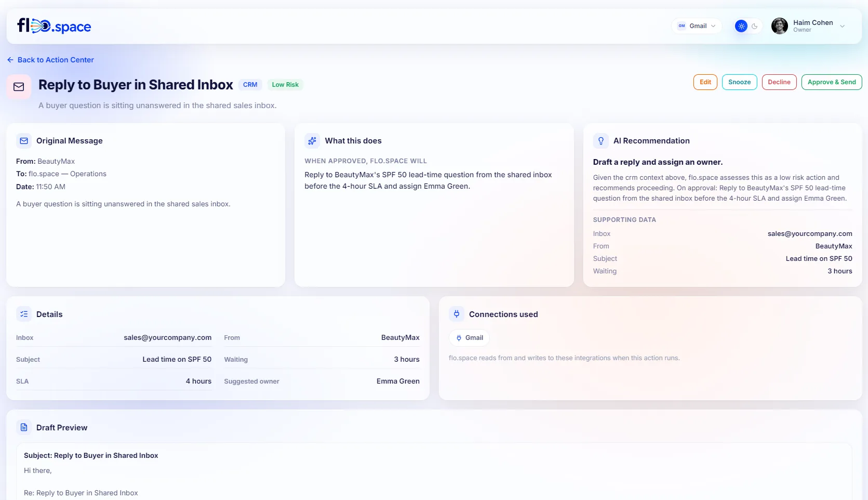Click BeautyMax in the Details From row
Viewport: 868px width, 500px height.
pyautogui.click(x=400, y=338)
